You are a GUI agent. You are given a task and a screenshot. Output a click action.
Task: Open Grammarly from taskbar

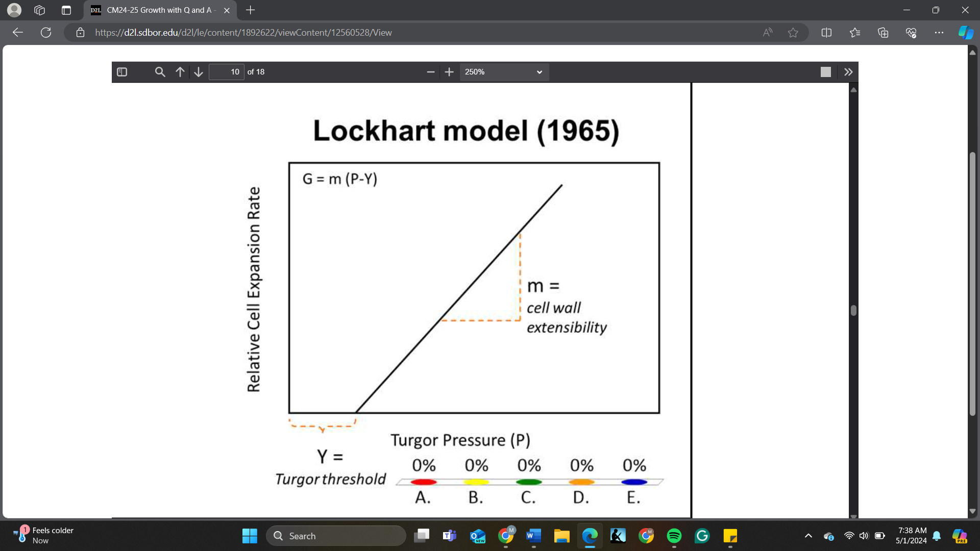coord(702,536)
